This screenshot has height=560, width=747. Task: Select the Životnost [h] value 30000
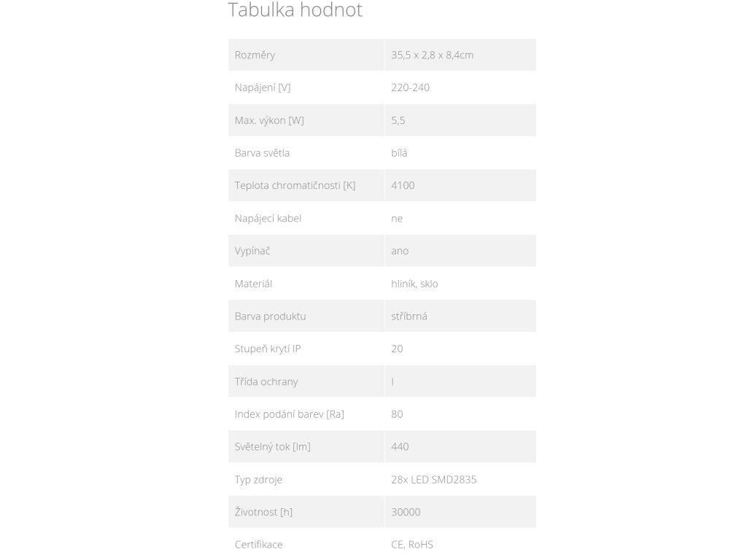406,513
